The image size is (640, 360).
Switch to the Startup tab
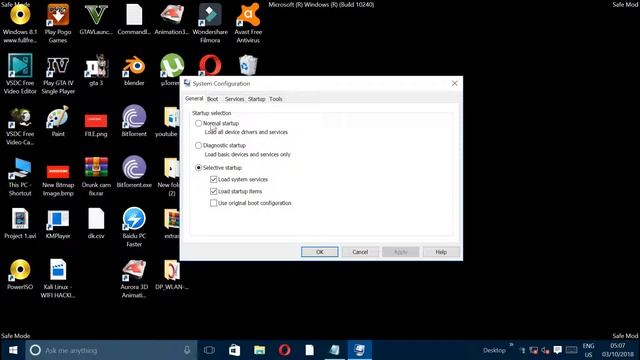coord(256,99)
